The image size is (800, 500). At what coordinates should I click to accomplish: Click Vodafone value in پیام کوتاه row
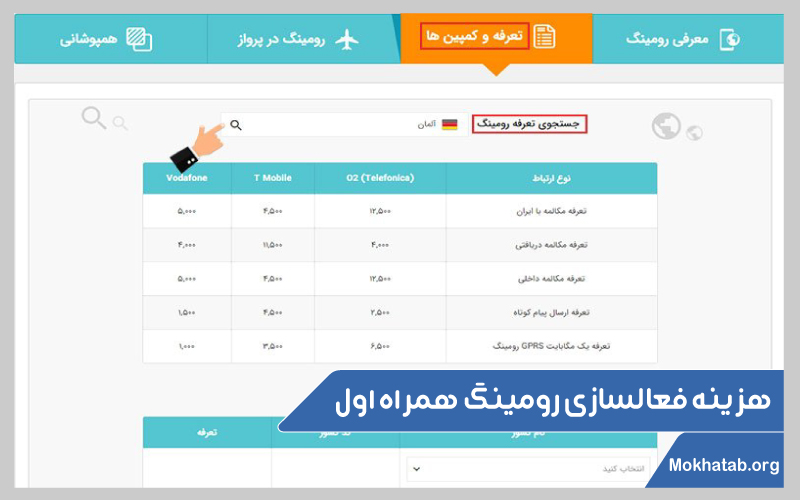(x=187, y=312)
